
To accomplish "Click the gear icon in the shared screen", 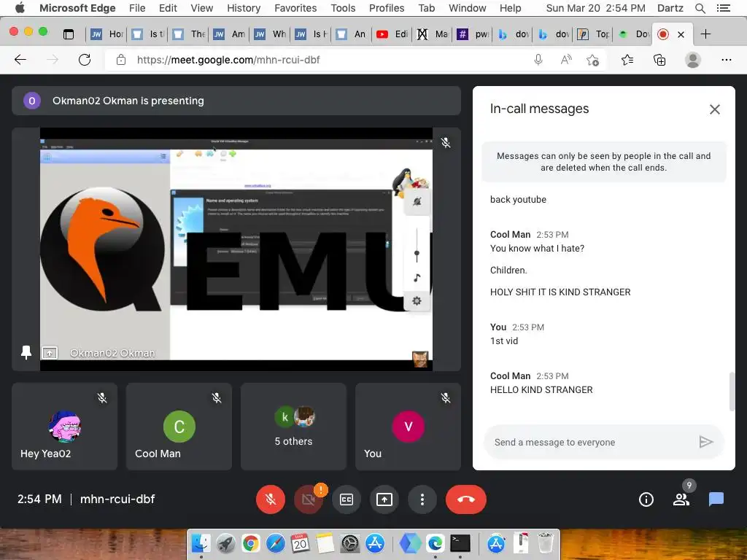I will (x=417, y=300).
